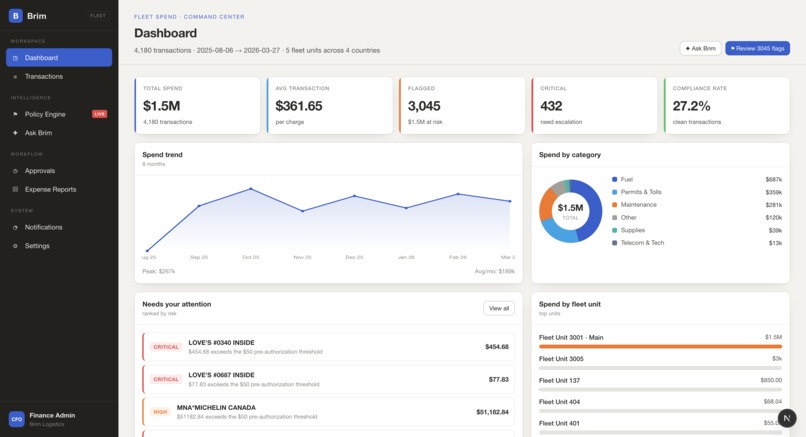Open the Avg Transaction $361.65 card
This screenshot has width=806, height=437.
click(x=329, y=105)
